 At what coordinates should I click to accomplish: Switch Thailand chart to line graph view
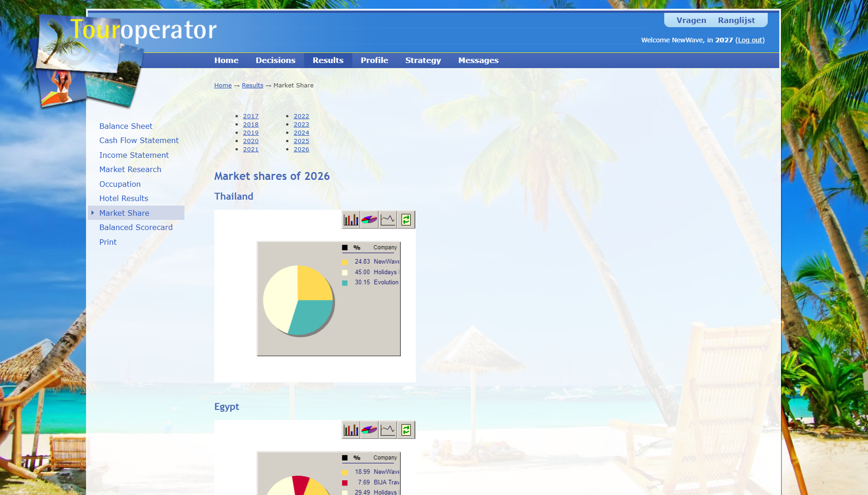tap(388, 219)
